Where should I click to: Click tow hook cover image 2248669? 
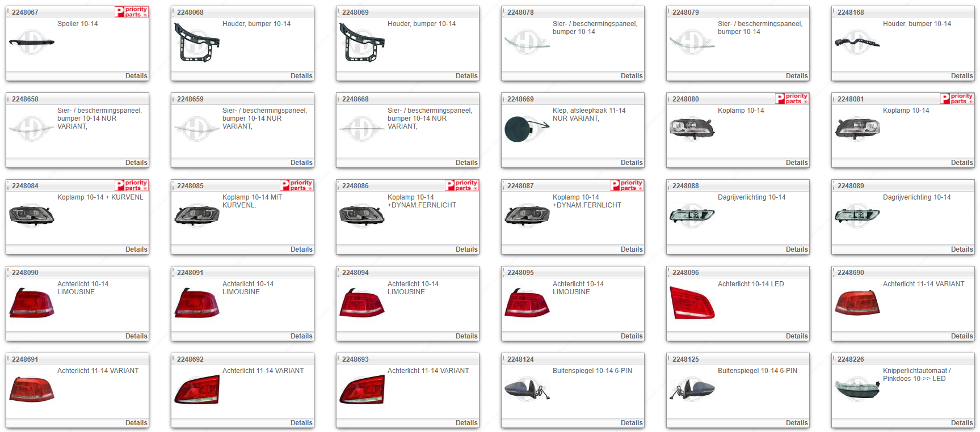526,129
